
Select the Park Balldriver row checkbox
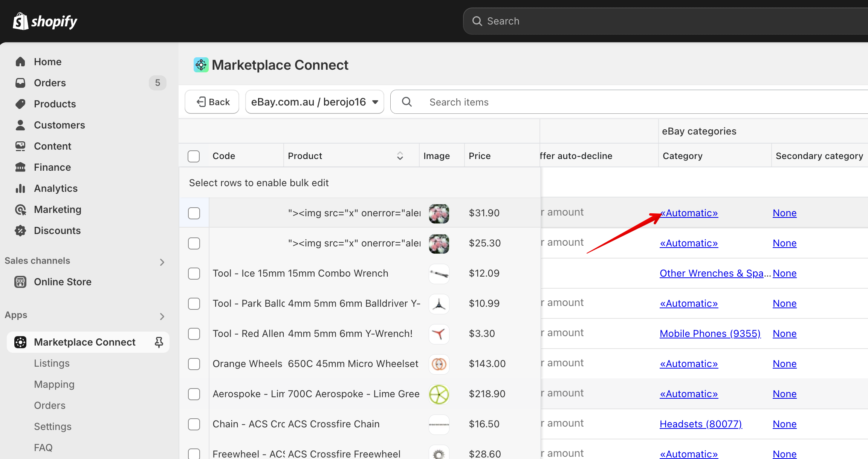194,304
